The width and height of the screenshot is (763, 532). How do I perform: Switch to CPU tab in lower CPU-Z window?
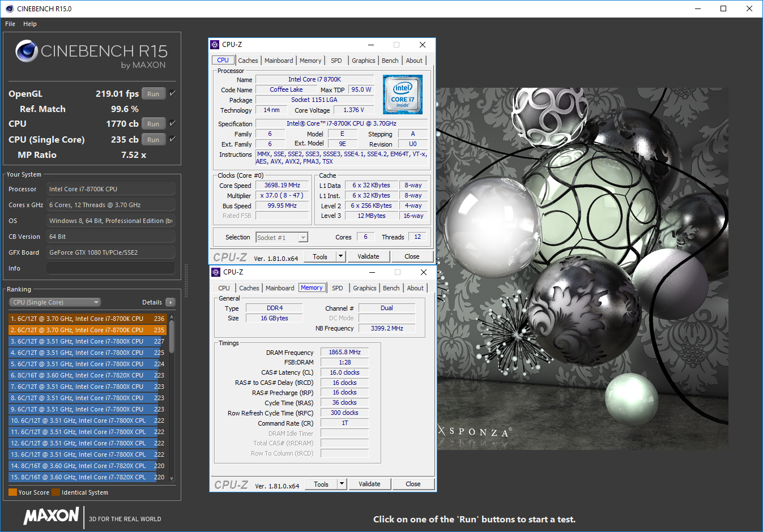tap(224, 288)
